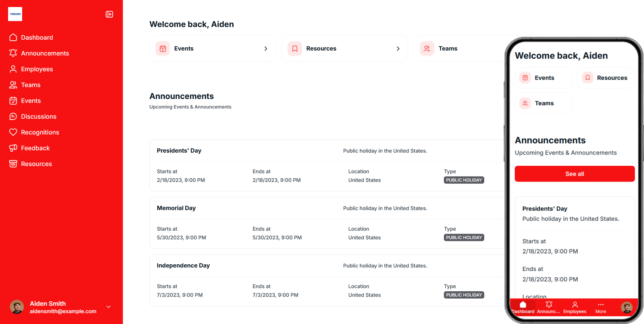Click the Teams icon in the sidebar
The width and height of the screenshot is (644, 324).
coord(13,85)
